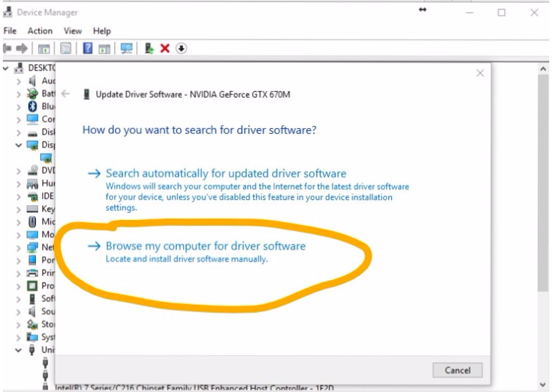Select the Universal Serial Bus category icon
This screenshot has height=392, width=555.
[32, 350]
